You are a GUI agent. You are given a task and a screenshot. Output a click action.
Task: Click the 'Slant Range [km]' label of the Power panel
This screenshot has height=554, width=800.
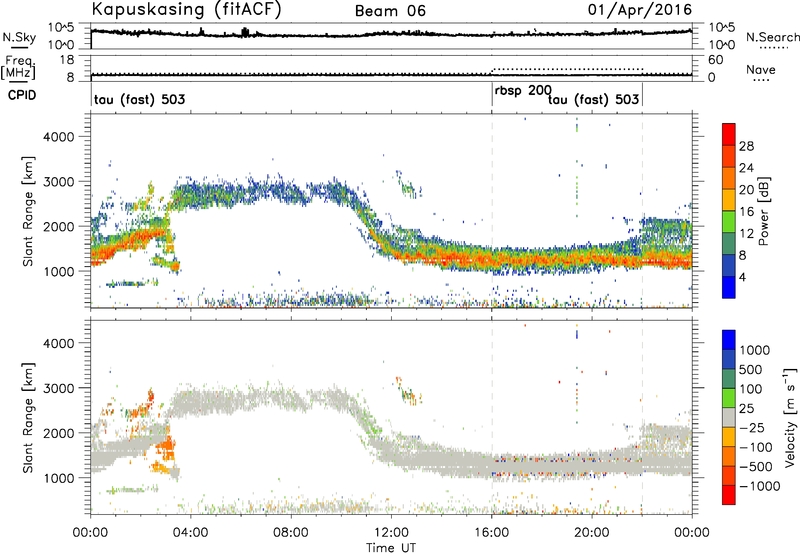pyautogui.click(x=29, y=211)
